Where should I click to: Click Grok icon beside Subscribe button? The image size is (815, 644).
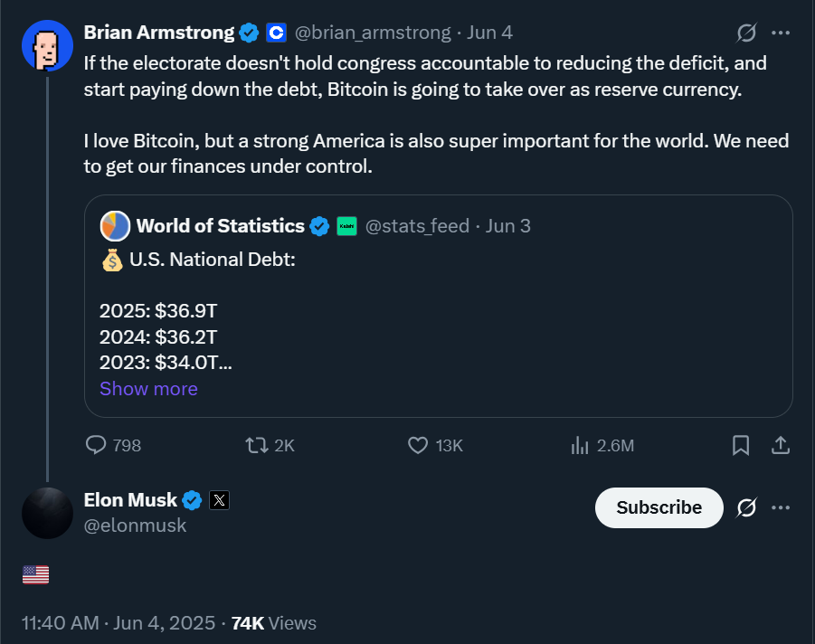746,507
